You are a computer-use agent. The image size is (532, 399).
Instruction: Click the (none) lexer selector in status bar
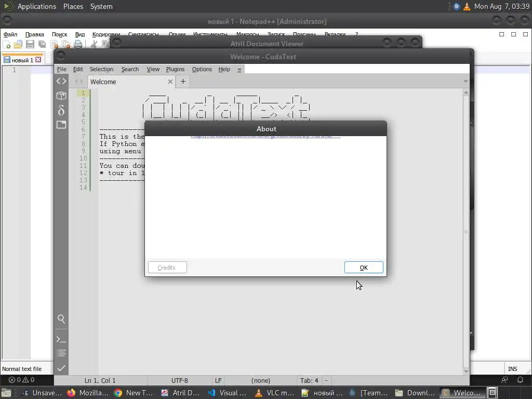pos(261,381)
